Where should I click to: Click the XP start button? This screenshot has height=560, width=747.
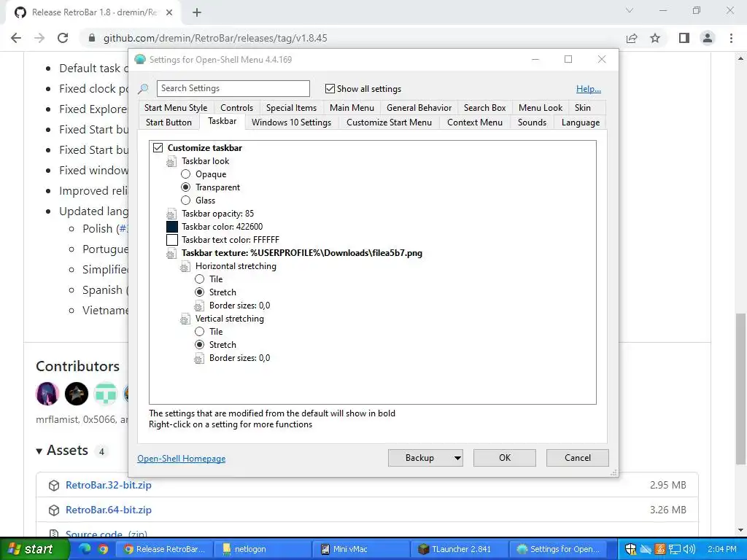point(34,549)
